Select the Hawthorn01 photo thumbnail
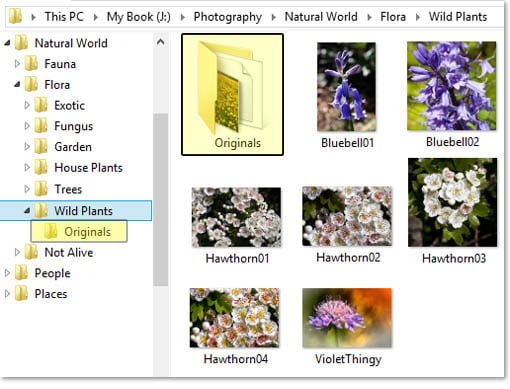 click(236, 217)
